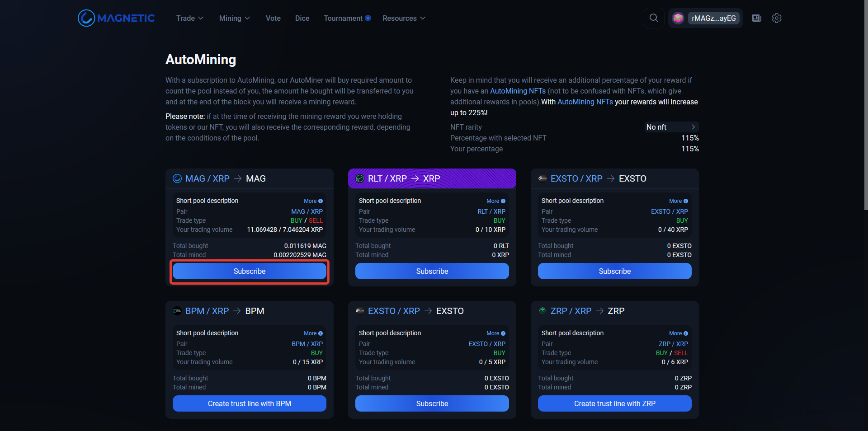
Task: Click the ZRP token icon in pool header
Action: click(542, 311)
